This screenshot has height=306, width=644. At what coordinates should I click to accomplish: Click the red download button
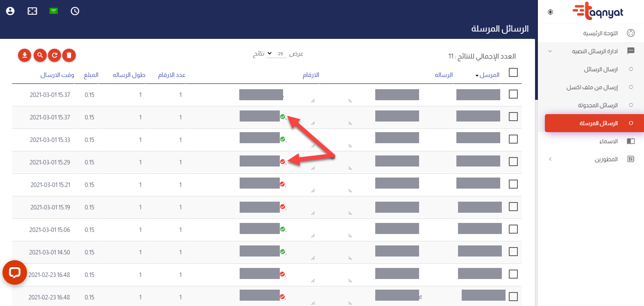(x=25, y=55)
